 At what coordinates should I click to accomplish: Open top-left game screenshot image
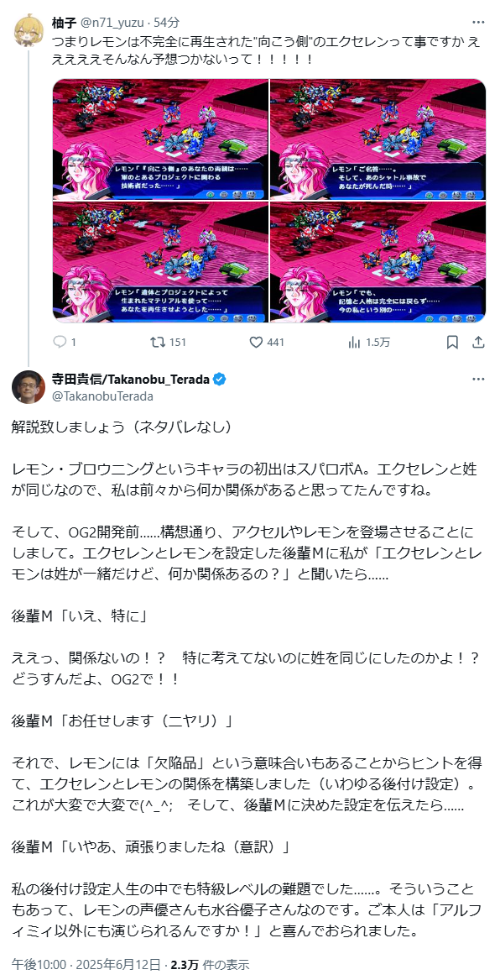coord(160,139)
